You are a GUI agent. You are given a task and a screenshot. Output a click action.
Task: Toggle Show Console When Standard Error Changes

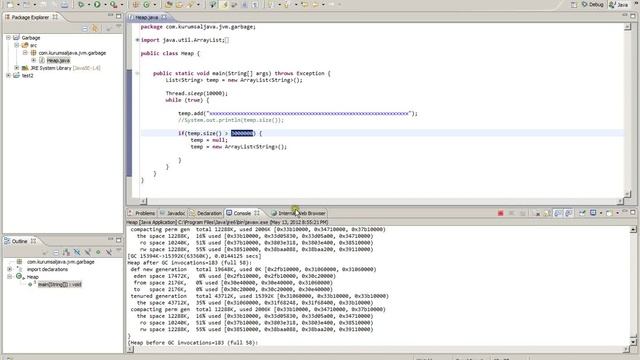(x=568, y=213)
